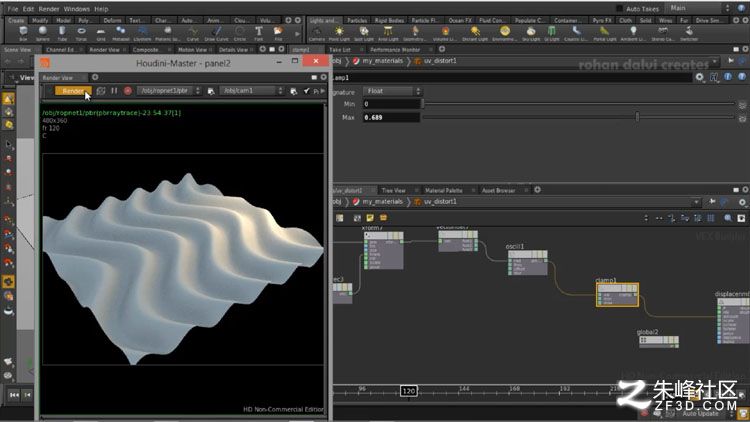Viewport: 750px width, 422px height.
Task: Navigate to my_materials in parameter path
Action: coord(382,61)
